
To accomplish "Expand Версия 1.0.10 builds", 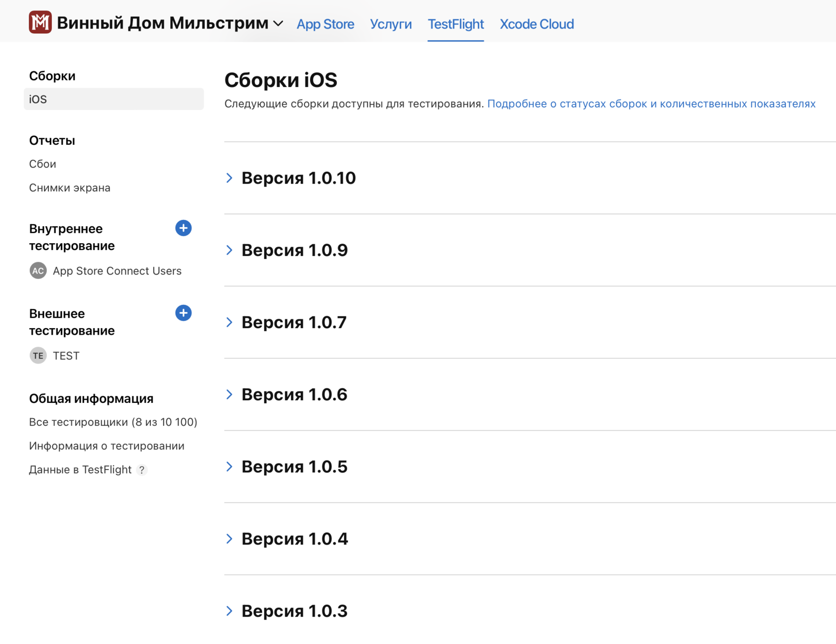I will point(229,178).
